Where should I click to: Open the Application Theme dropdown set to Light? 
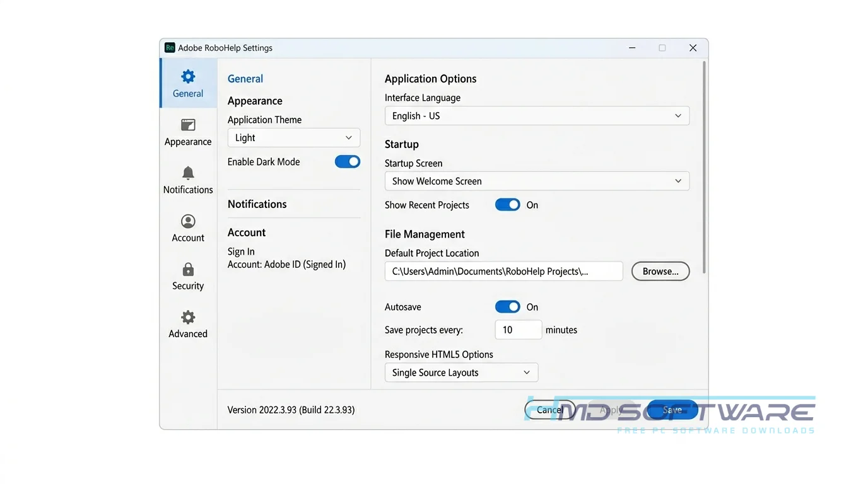[x=294, y=138]
